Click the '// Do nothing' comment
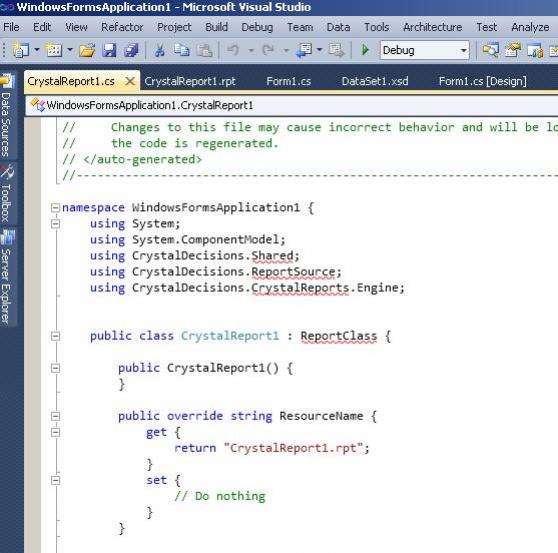 (x=220, y=496)
